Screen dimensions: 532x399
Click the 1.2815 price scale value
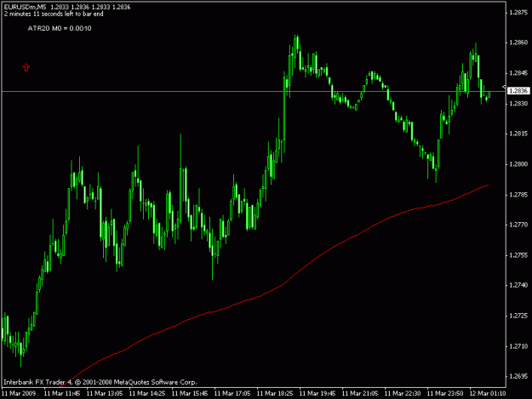tap(518, 134)
